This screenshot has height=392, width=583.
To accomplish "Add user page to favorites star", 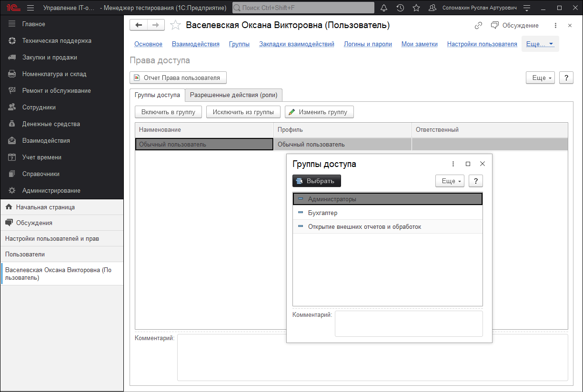I will (176, 25).
